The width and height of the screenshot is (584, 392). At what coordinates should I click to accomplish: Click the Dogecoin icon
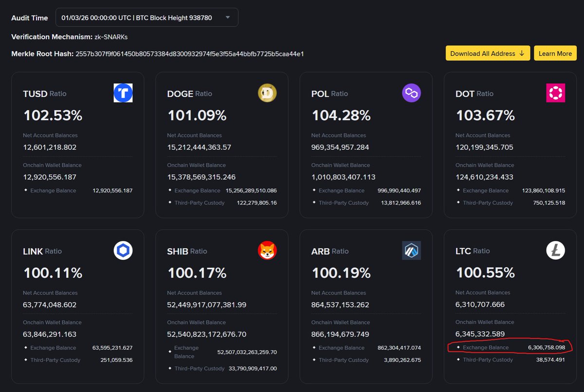(x=267, y=93)
